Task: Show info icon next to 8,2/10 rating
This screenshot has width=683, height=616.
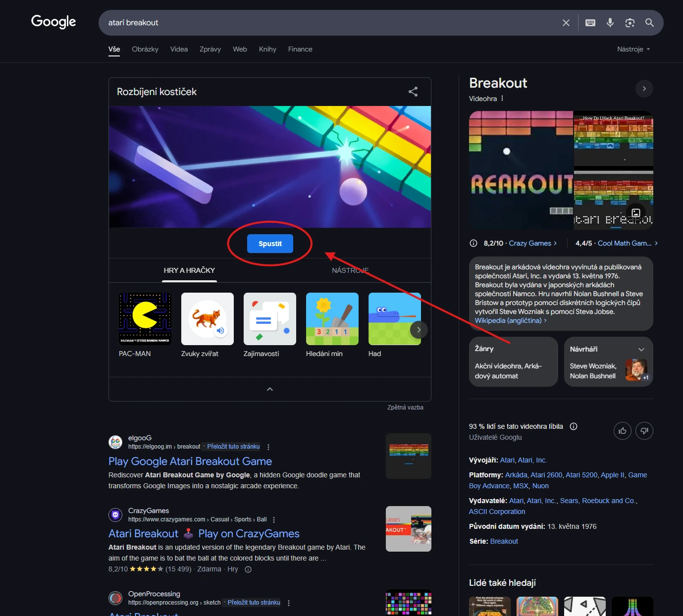Action: point(473,243)
